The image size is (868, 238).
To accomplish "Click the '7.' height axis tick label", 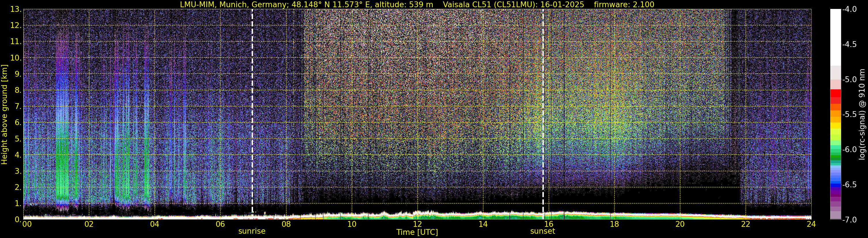I will point(18,107).
